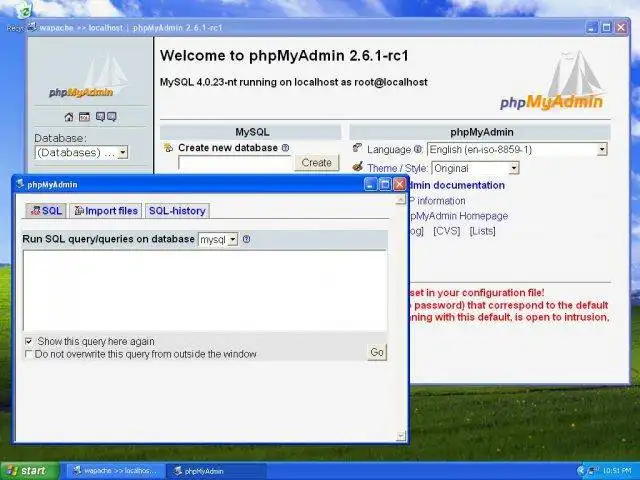Tick Do not overwrite this query checkbox
This screenshot has height=480, width=640.
pyautogui.click(x=29, y=354)
